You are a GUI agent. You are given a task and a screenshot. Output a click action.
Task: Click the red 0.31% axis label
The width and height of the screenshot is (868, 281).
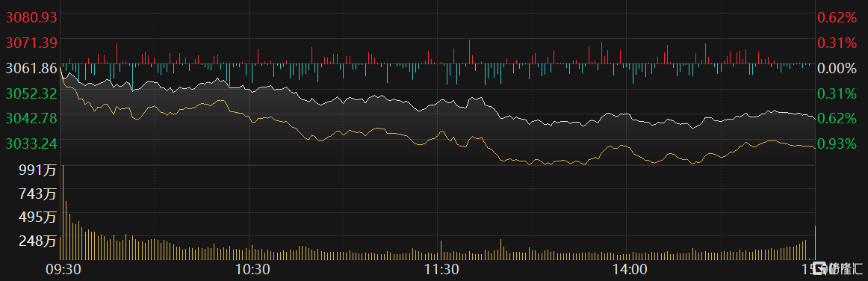837,43
